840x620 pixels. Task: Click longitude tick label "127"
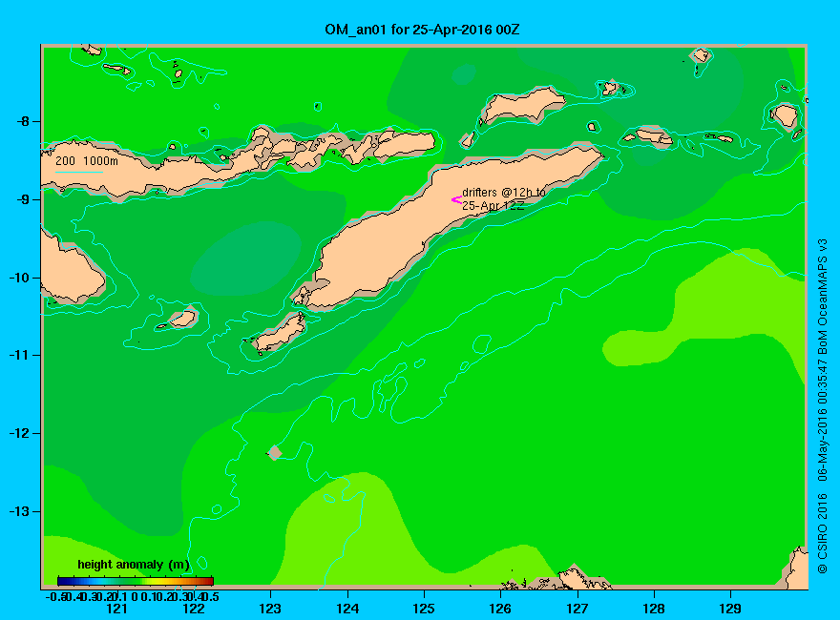pos(577,609)
